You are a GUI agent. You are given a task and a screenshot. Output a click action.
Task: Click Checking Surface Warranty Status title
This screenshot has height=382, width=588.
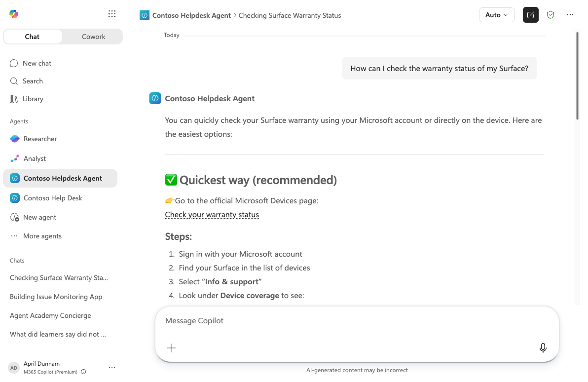pos(290,15)
